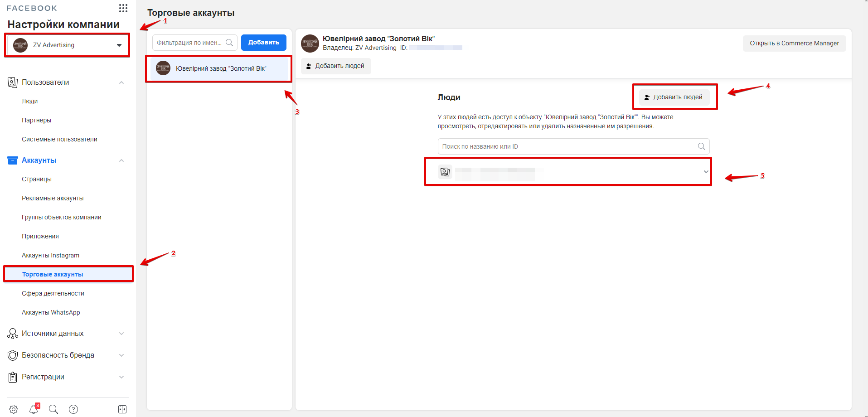Collapse the Пользователи section
The width and height of the screenshot is (868, 417).
pyautogui.click(x=121, y=82)
